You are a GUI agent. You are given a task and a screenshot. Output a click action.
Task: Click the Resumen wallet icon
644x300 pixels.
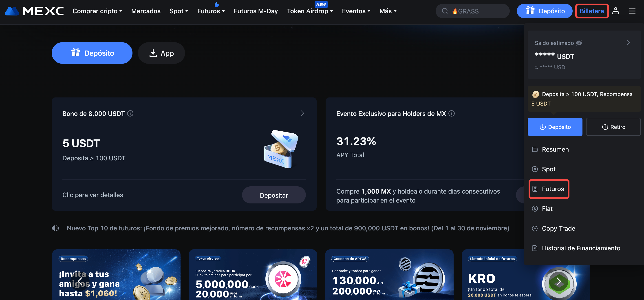coord(535,149)
